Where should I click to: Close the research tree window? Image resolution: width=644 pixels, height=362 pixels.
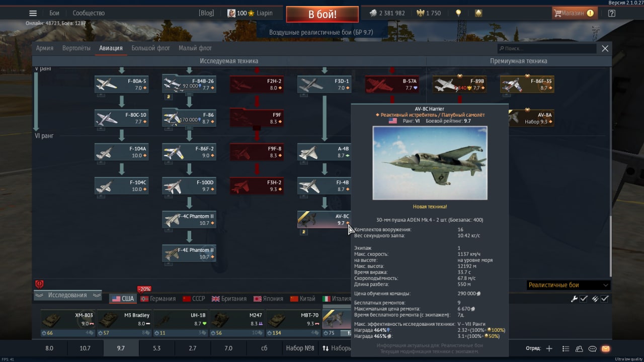(605, 48)
